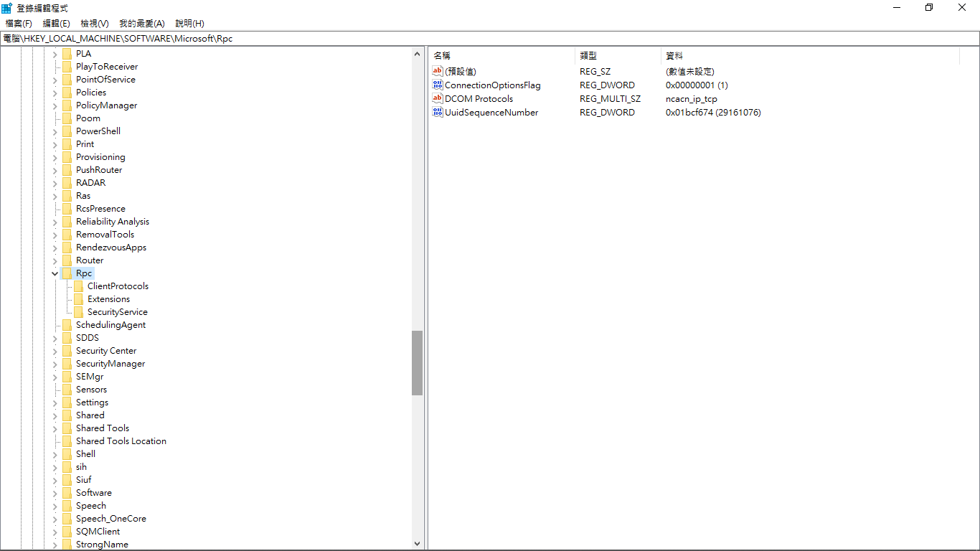Image resolution: width=980 pixels, height=551 pixels.
Task: Click the Registry Editor title bar icon
Action: [x=7, y=8]
